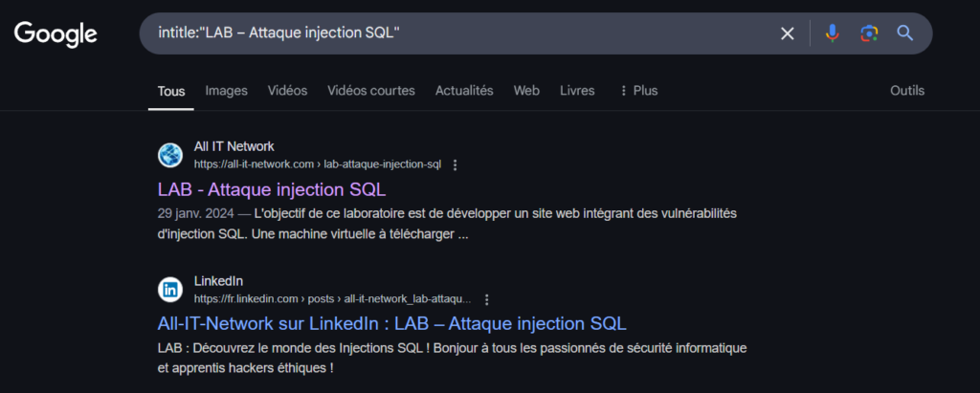Open Google Lens image search icon
Image resolution: width=980 pixels, height=393 pixels.
869,33
